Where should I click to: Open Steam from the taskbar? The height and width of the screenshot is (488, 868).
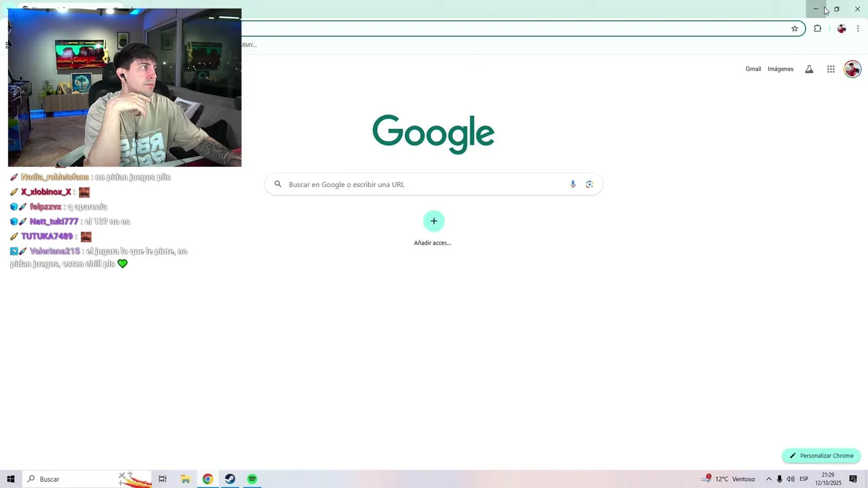click(230, 479)
